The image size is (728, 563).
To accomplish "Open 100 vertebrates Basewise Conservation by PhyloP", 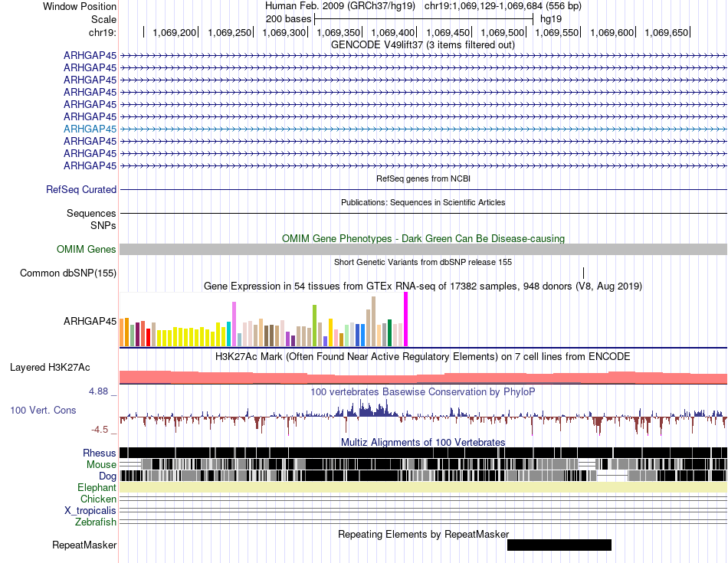I will pyautogui.click(x=423, y=392).
